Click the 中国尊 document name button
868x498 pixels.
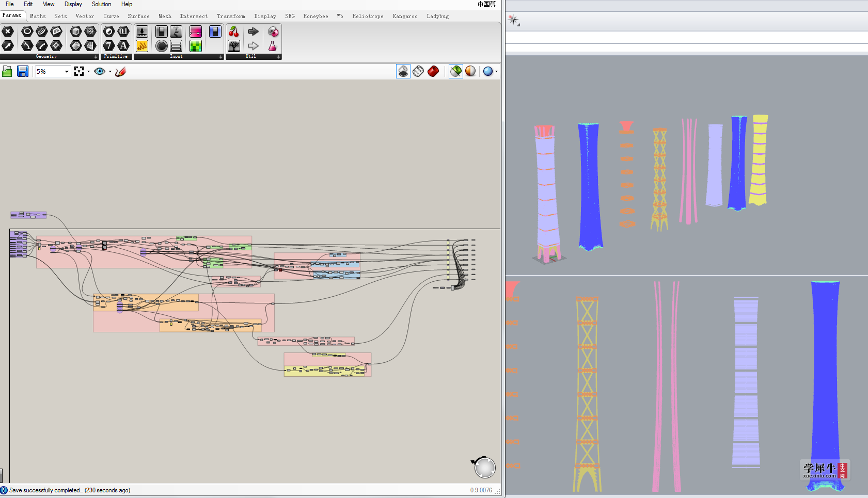pos(486,4)
